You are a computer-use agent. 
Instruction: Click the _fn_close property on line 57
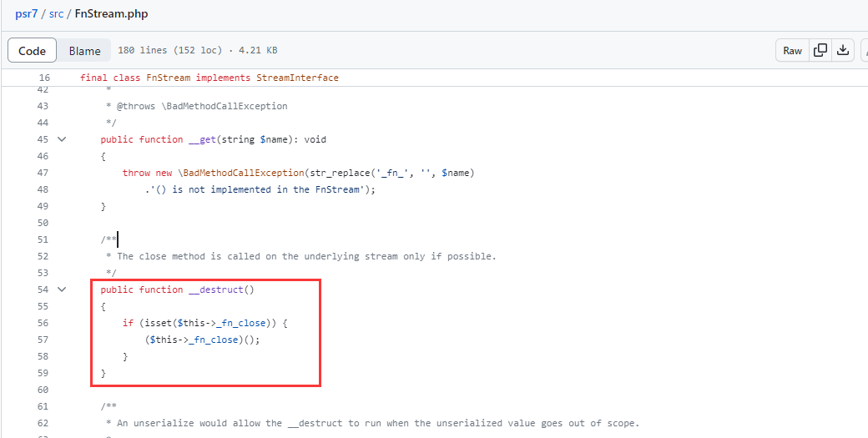point(213,340)
